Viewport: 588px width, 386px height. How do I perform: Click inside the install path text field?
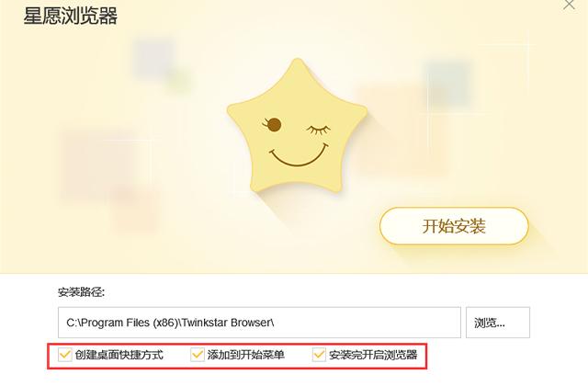[259, 323]
